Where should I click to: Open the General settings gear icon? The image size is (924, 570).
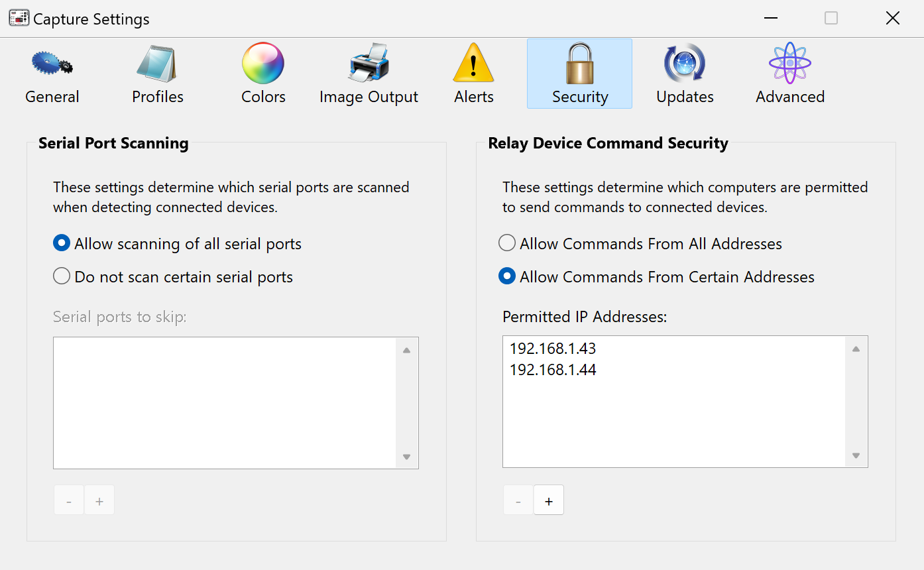[x=52, y=64]
